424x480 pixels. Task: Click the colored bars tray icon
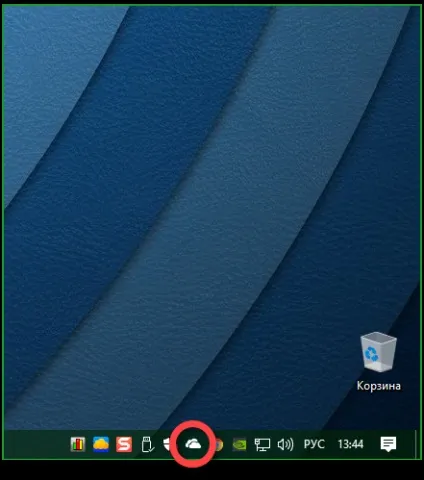78,444
